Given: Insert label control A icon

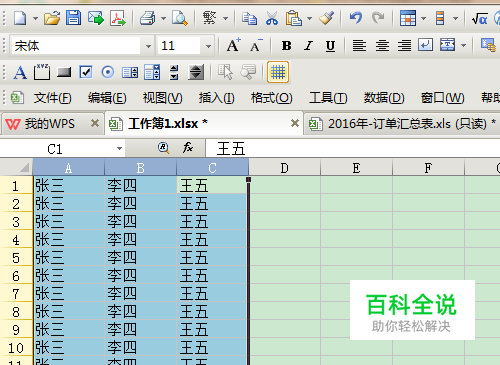Looking at the screenshot, I should (20, 72).
